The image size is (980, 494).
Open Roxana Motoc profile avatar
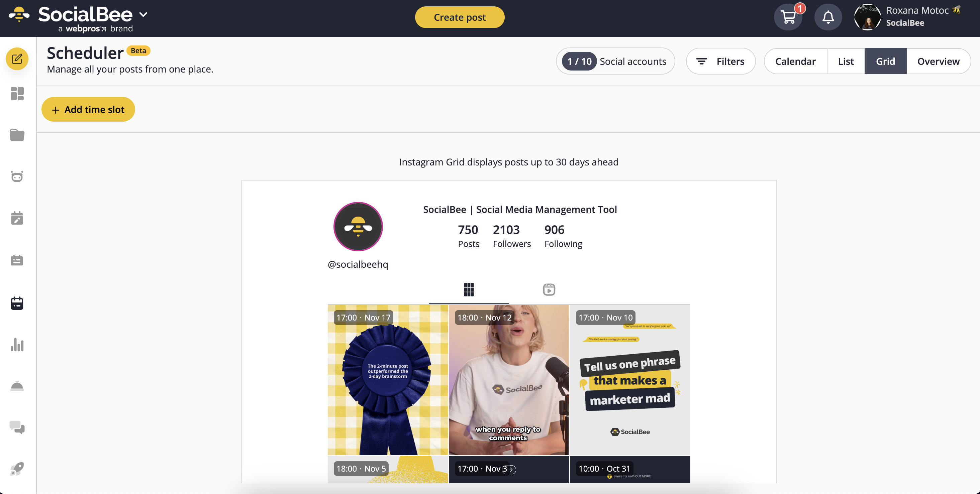867,17
